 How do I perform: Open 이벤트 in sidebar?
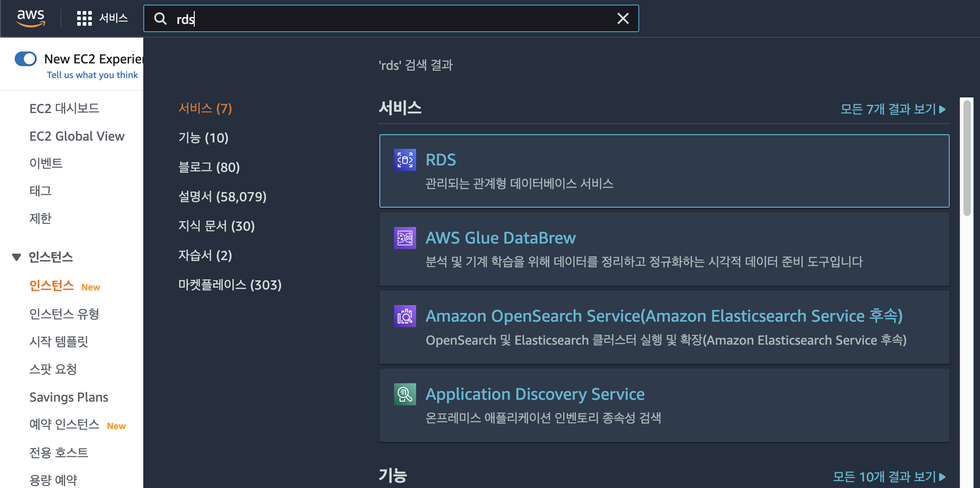46,163
